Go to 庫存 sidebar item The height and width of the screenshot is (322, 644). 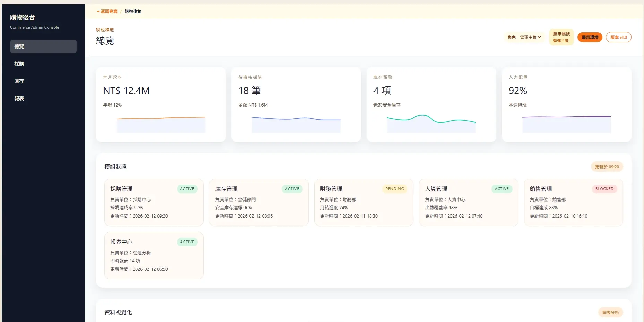[x=43, y=81]
